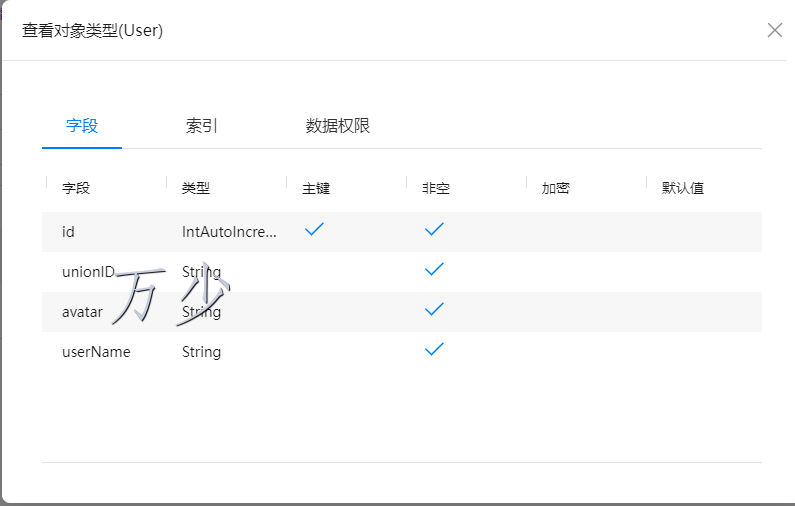795x506 pixels.
Task: Close the 查看对象类型(User) dialog
Action: point(774,30)
